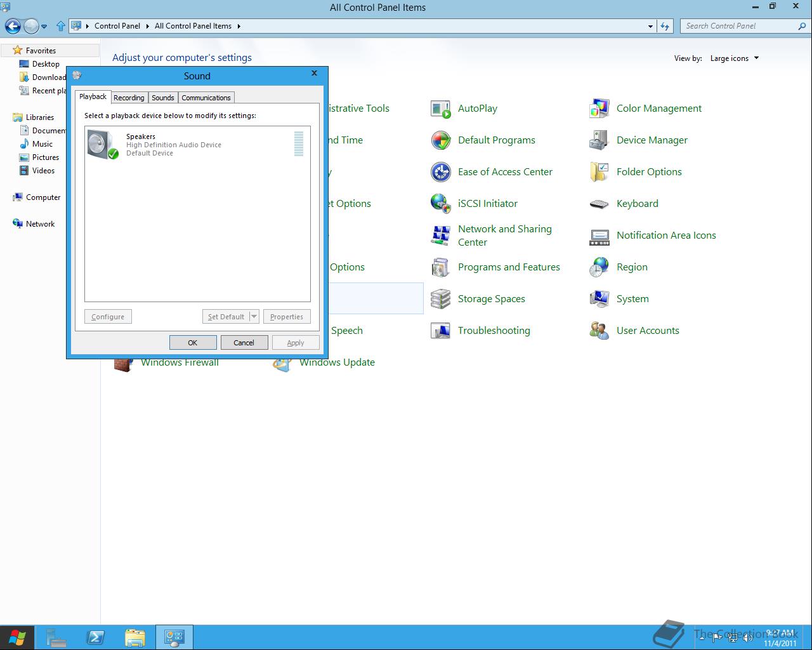This screenshot has height=650, width=812.
Task: Expand the Control Panel breadcrumb arrow
Action: pos(147,26)
